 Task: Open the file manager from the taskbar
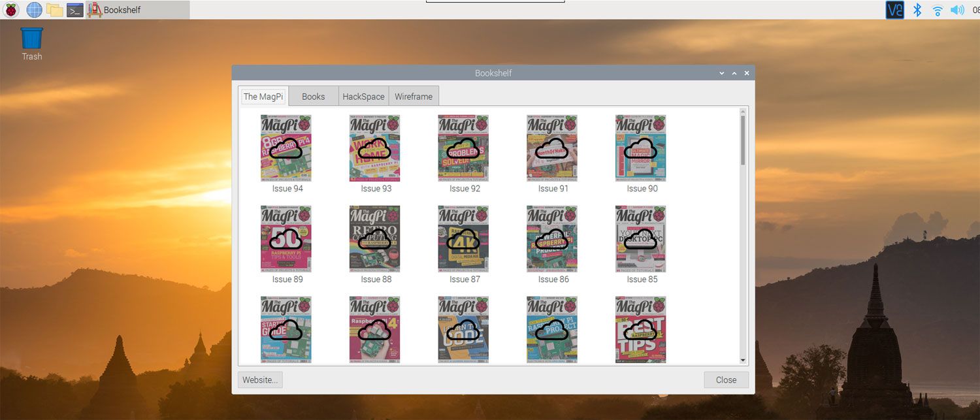(x=55, y=10)
